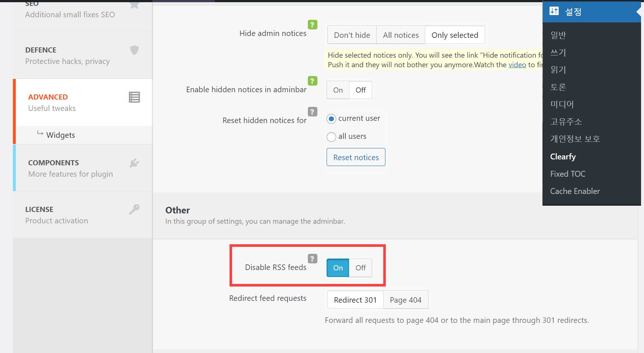Open the LICENSE Product activation section
This screenshot has height=353, width=644.
click(x=83, y=215)
